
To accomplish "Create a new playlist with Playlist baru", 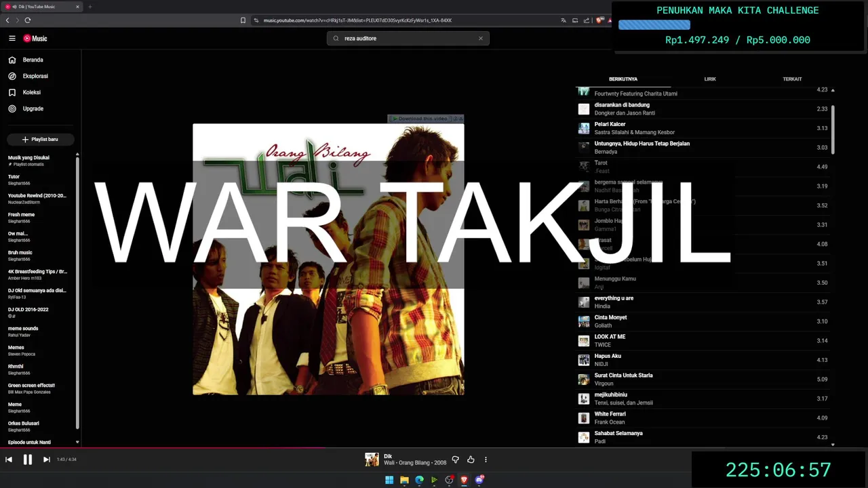I will click(x=40, y=139).
